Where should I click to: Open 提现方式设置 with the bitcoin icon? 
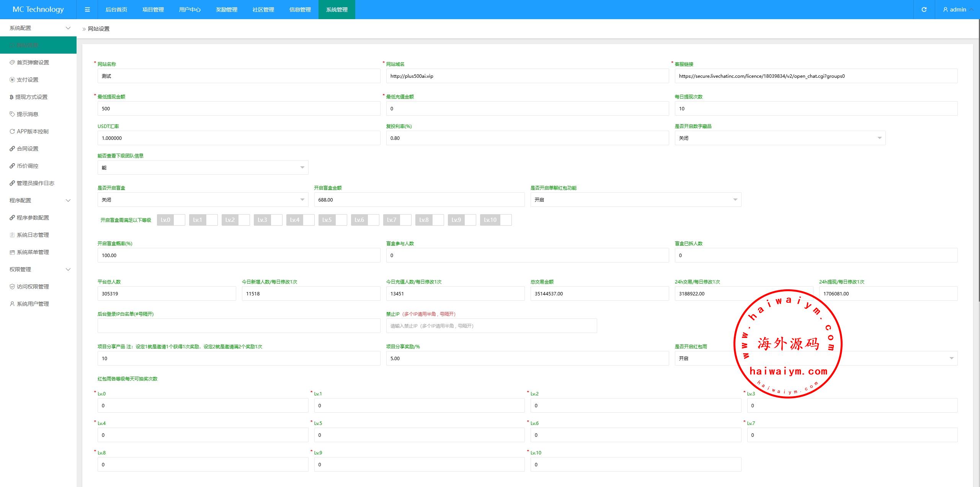click(31, 97)
